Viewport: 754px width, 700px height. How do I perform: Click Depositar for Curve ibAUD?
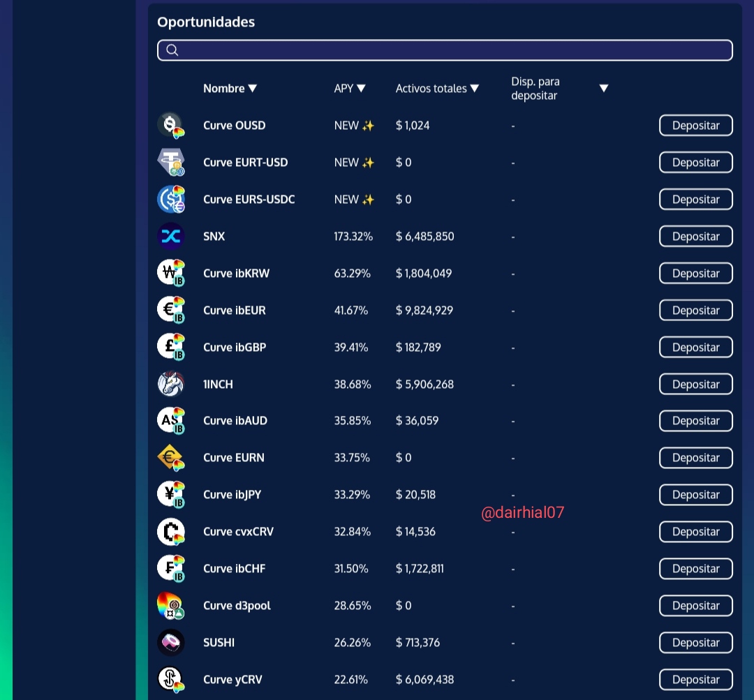pos(696,421)
